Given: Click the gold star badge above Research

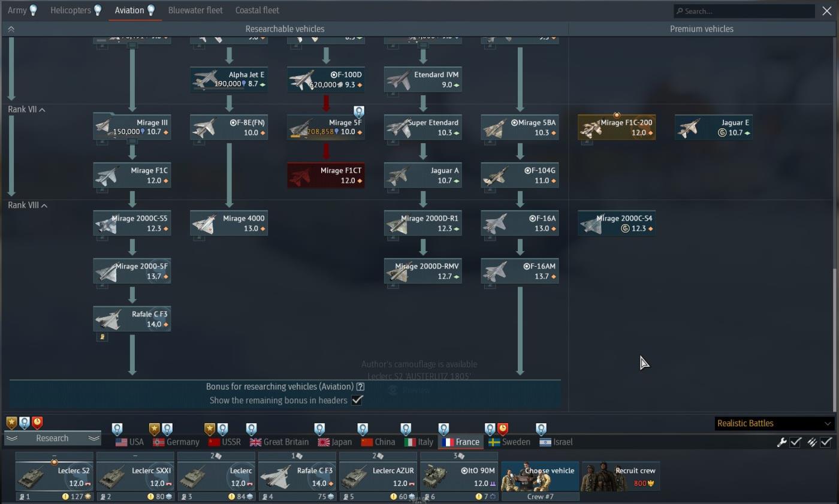Looking at the screenshot, I should coord(11,423).
